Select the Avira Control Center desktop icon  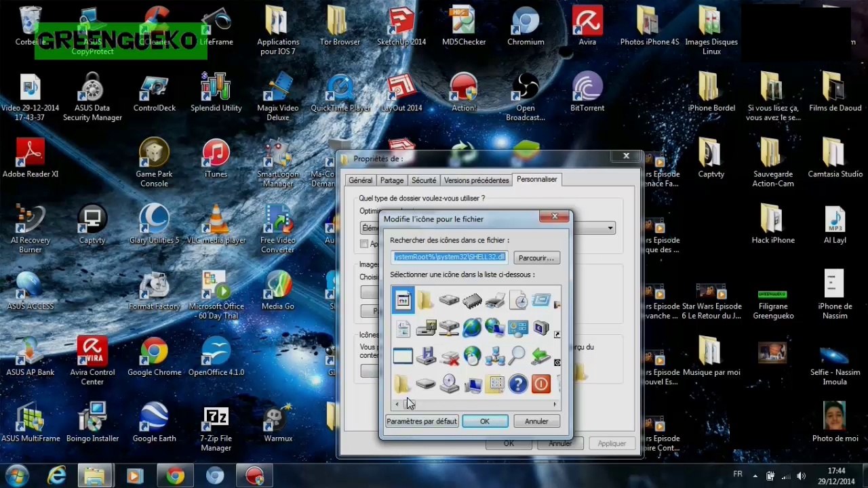[x=92, y=362]
